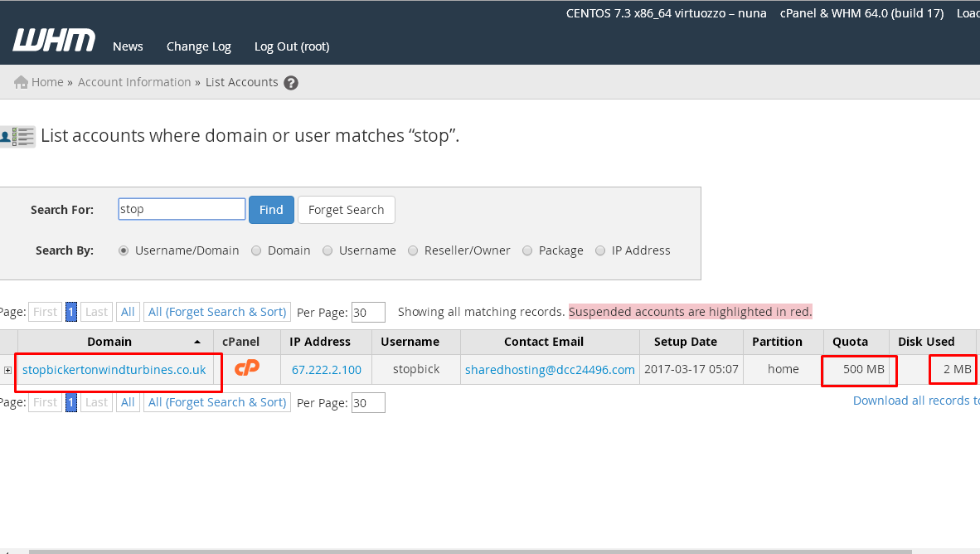
Task: Click the Home house icon in breadcrumb
Action: [x=22, y=83]
